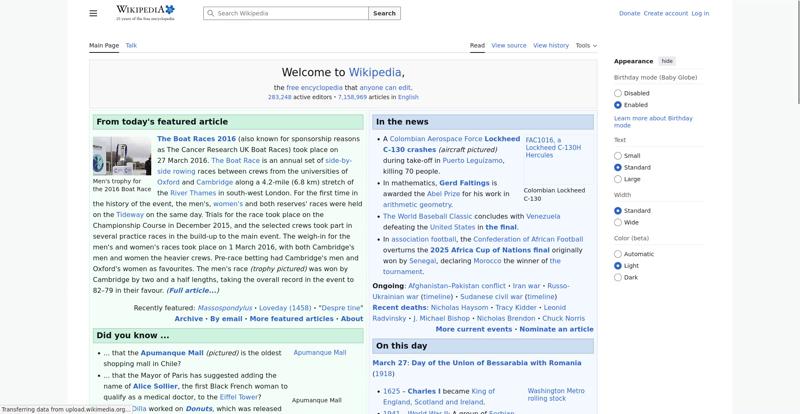This screenshot has width=800, height=414.
Task: Hide the Appearance panel
Action: coord(667,61)
